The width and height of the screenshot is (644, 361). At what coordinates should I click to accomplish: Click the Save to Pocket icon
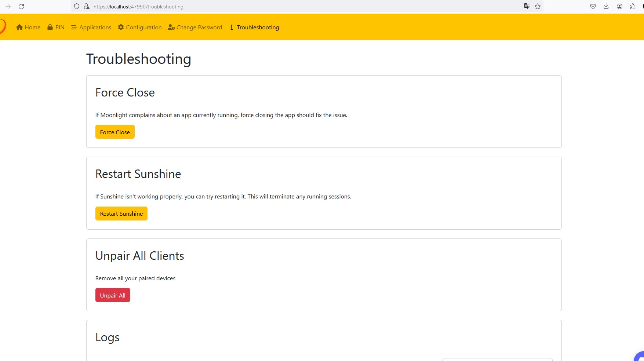[593, 7]
